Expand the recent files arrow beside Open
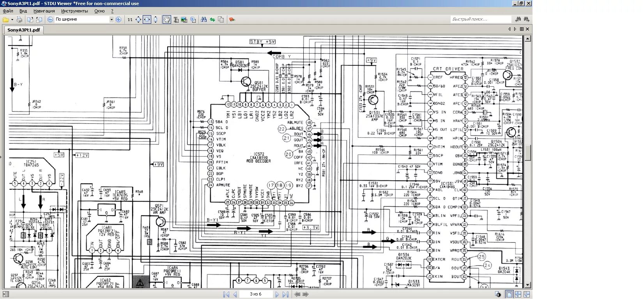 point(12,19)
